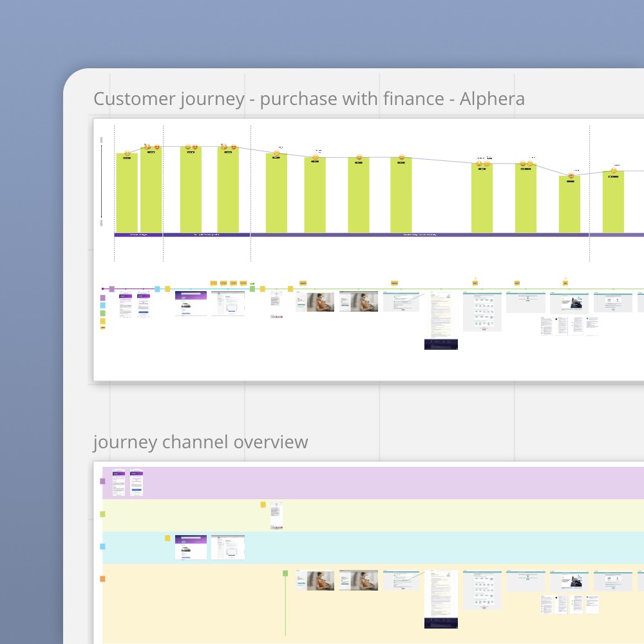Open the dark navy footer thumbnail in the top frame
The height and width of the screenshot is (644, 644).
coord(441,344)
